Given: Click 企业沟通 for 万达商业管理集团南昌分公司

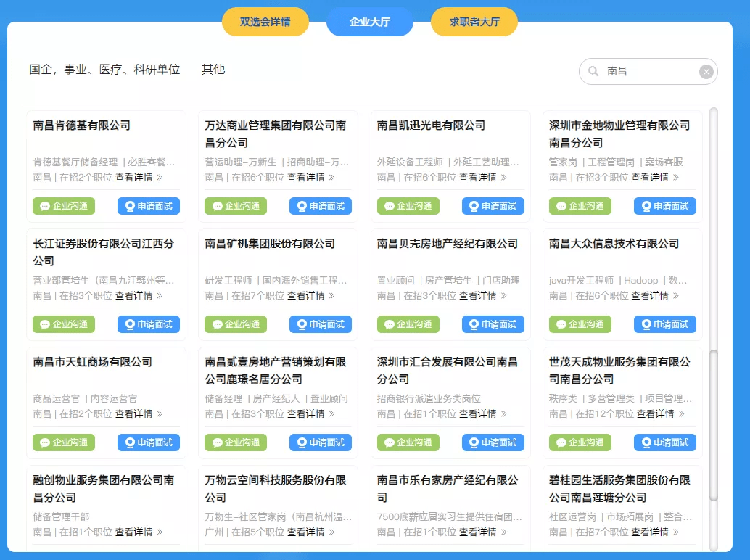Looking at the screenshot, I should point(236,206).
